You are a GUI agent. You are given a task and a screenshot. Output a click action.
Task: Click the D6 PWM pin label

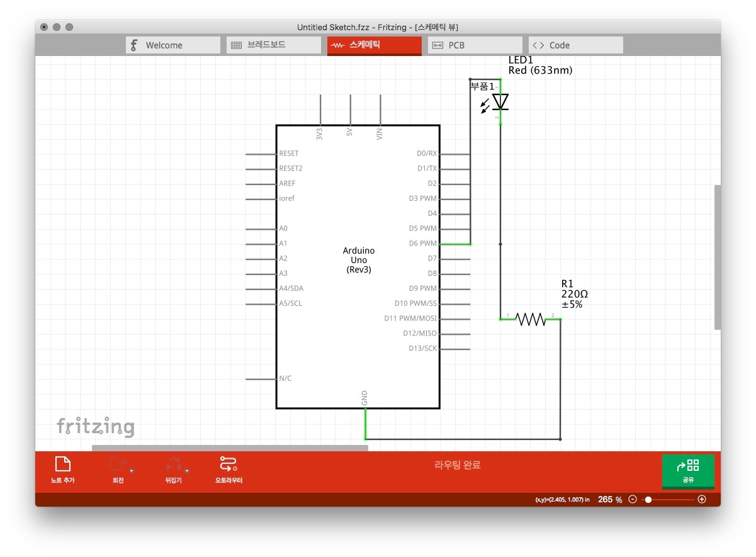click(422, 244)
